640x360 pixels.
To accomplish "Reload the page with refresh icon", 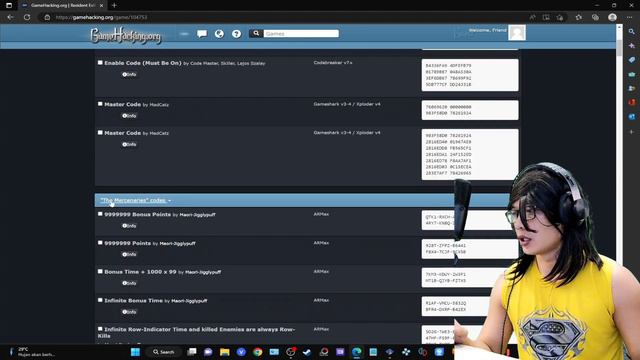I will pyautogui.click(x=27, y=17).
